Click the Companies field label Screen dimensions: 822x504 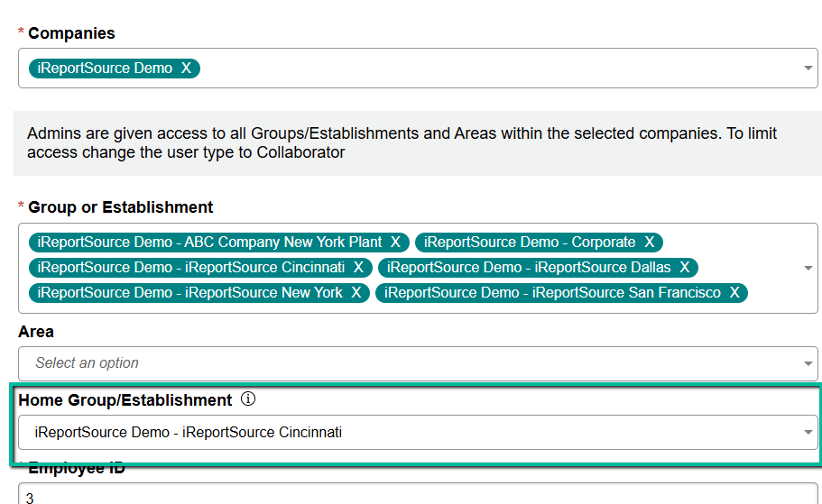71,33
